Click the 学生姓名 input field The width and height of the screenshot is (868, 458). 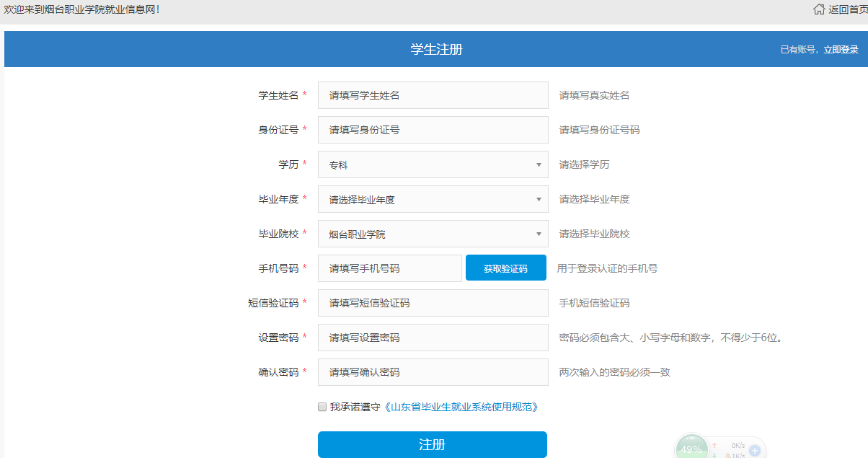[433, 95]
